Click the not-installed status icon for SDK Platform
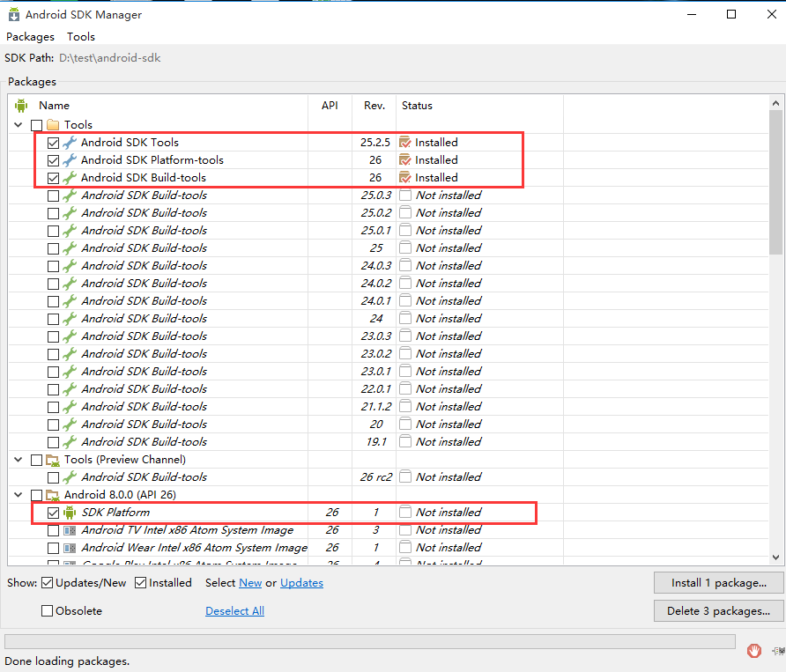 point(405,512)
